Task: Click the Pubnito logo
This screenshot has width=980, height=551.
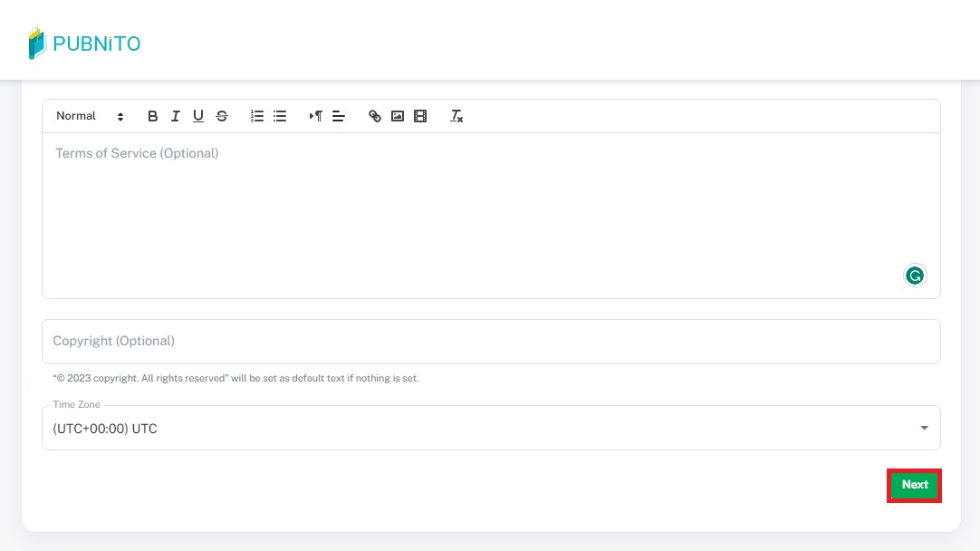Action: (x=85, y=43)
